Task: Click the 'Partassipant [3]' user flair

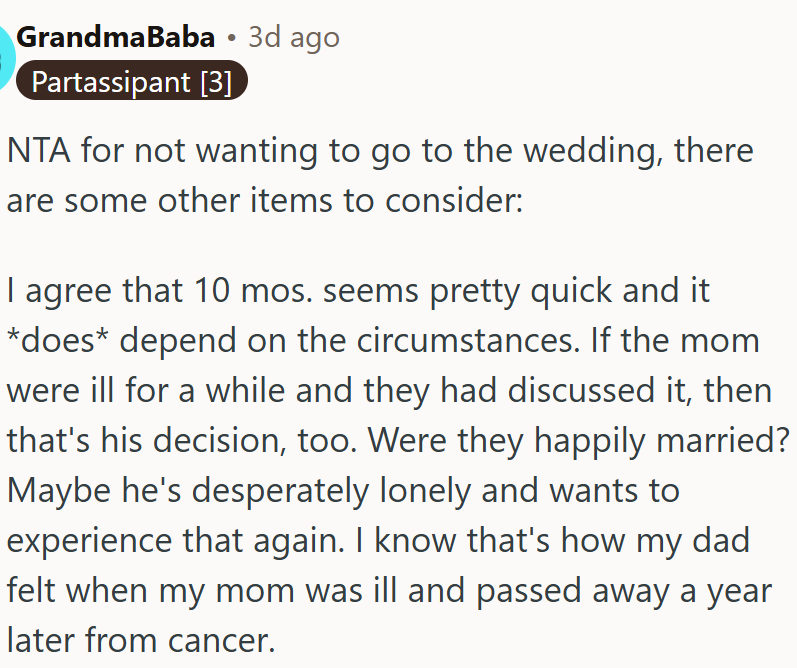Action: click(x=131, y=81)
